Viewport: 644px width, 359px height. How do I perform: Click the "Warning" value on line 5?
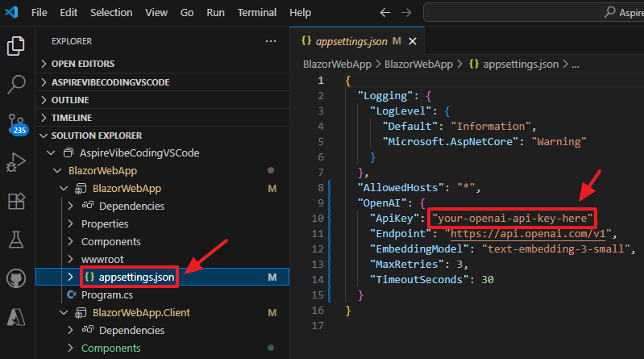pyautogui.click(x=559, y=142)
